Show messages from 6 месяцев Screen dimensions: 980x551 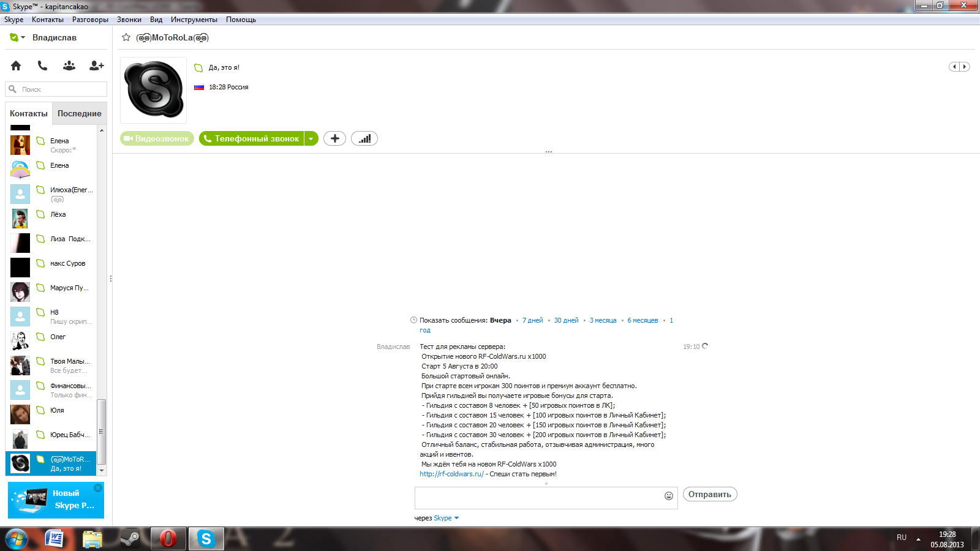(x=643, y=320)
